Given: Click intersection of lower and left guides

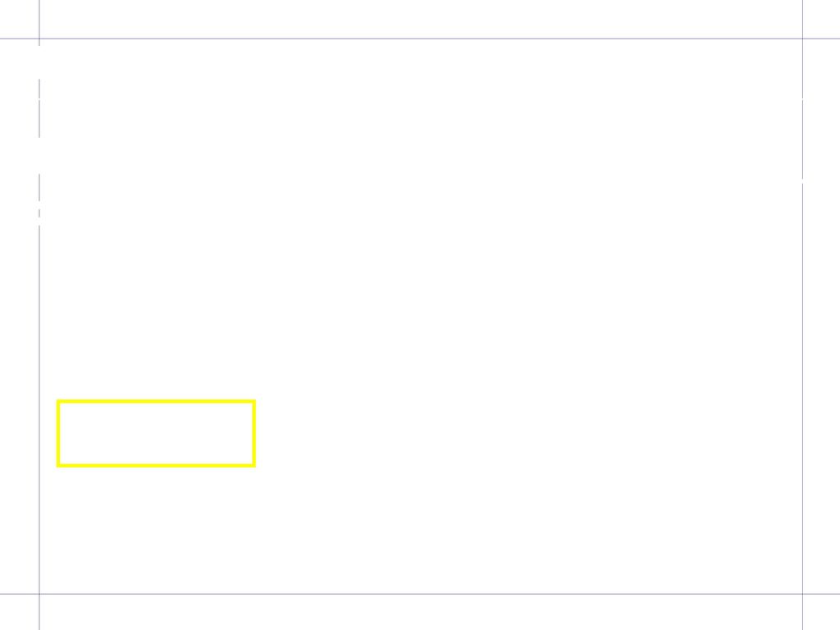Looking at the screenshot, I should 39,594.
